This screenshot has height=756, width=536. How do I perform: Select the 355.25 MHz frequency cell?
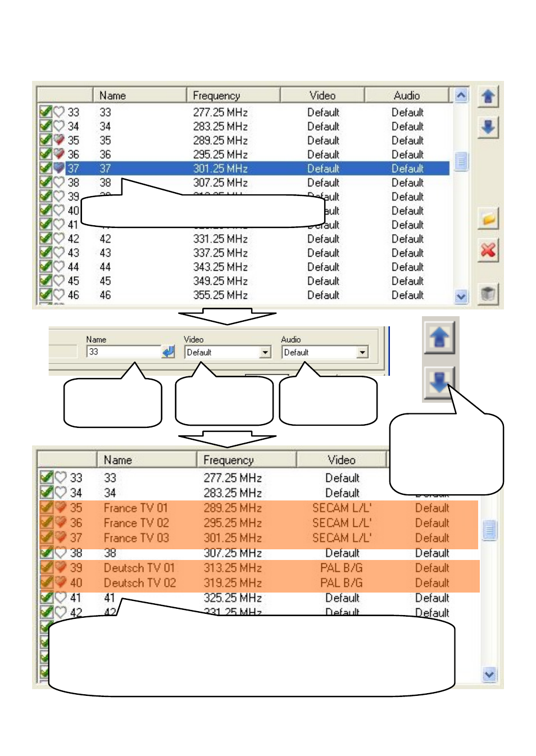click(220, 295)
